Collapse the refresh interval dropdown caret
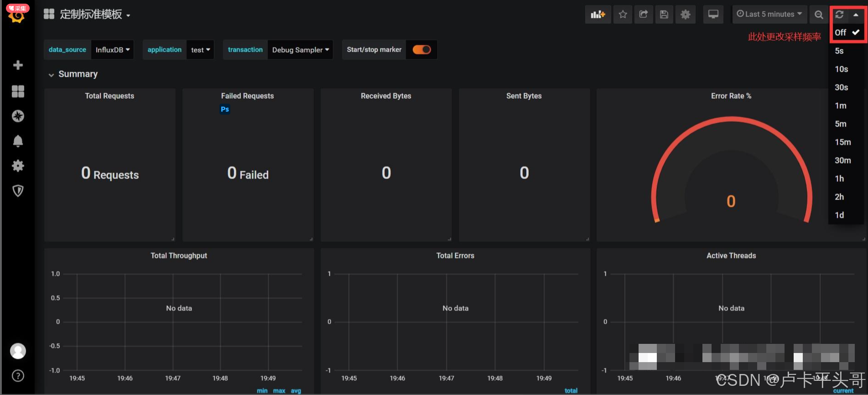 (x=856, y=15)
